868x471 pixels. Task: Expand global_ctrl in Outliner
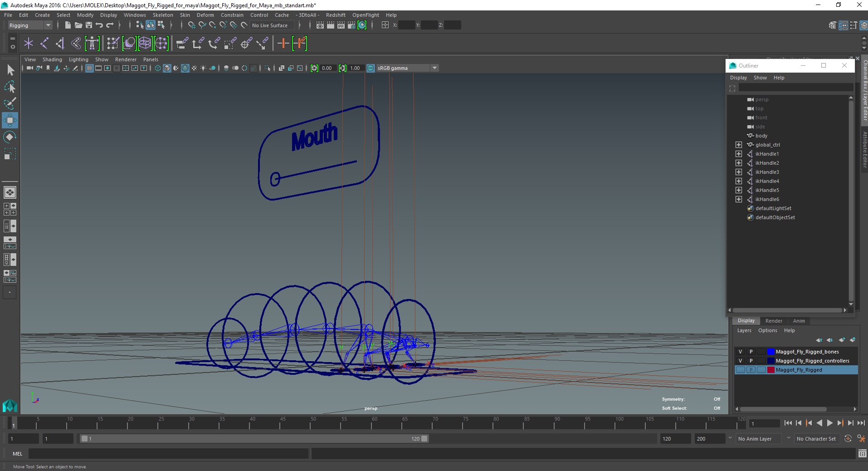[x=739, y=145]
